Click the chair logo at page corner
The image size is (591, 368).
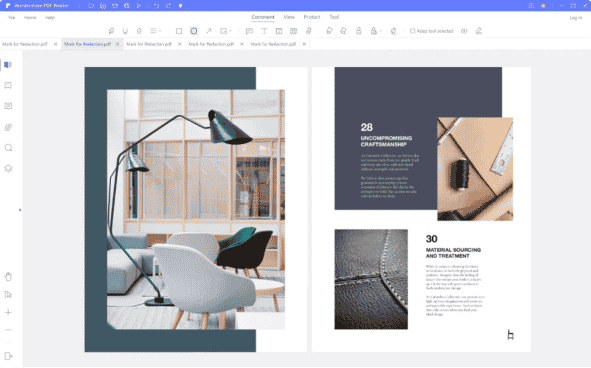click(510, 335)
